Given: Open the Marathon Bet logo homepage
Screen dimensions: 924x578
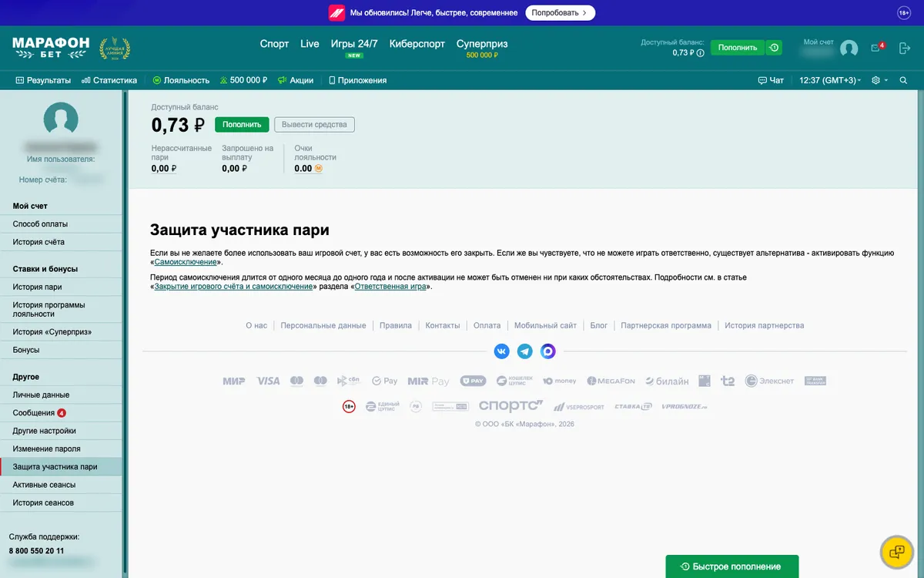Looking at the screenshot, I should [51, 48].
